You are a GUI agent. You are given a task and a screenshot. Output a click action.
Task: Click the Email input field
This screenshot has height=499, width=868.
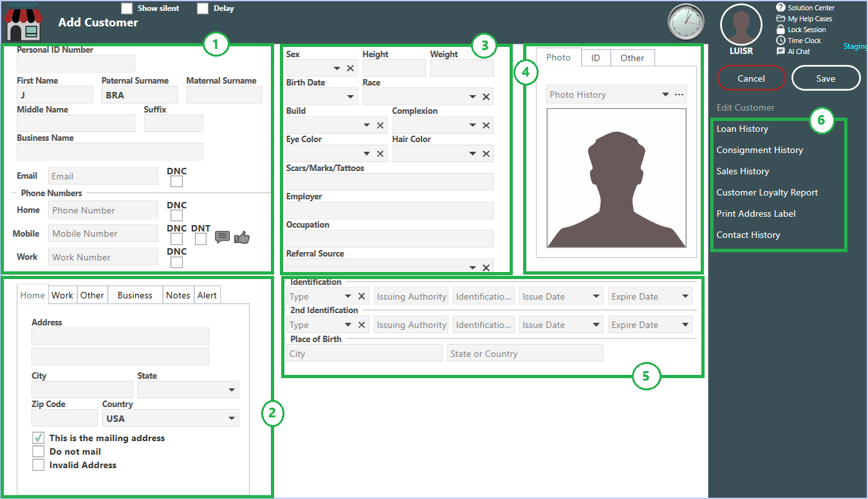103,176
